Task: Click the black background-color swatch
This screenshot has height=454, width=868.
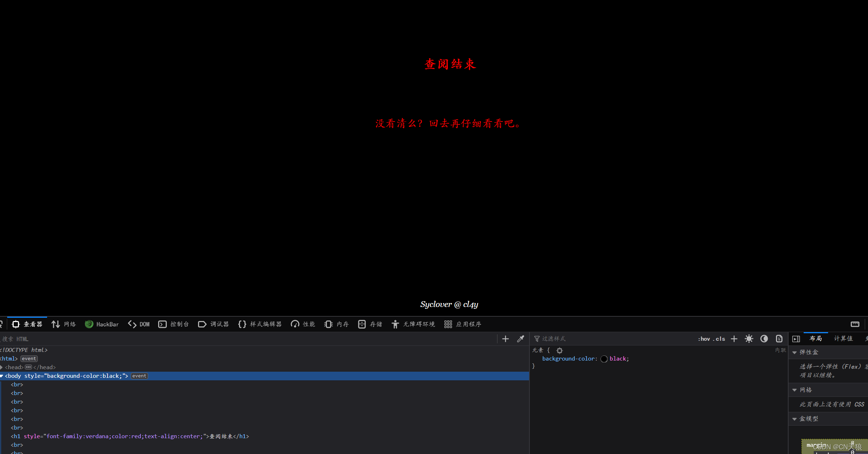Action: tap(604, 359)
